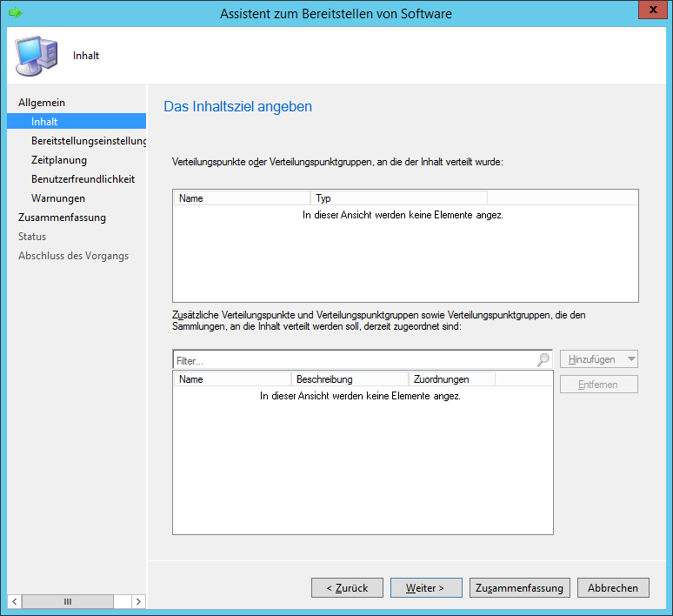673x616 pixels.
Task: Click into the Filter text field
Action: (x=352, y=359)
